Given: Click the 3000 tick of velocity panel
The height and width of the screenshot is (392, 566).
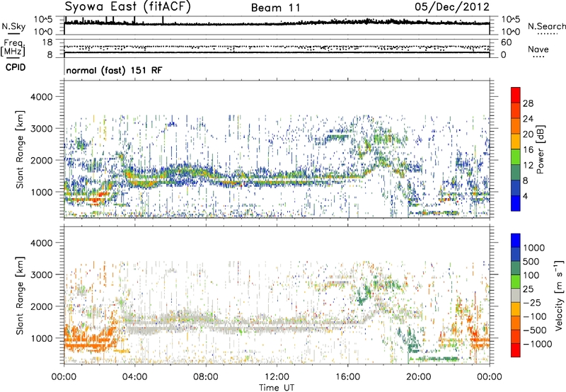Looking at the screenshot, I should coord(42,275).
